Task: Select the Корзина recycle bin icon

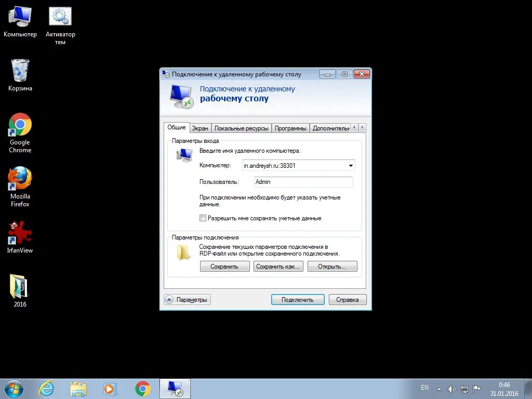Action: pyautogui.click(x=20, y=75)
